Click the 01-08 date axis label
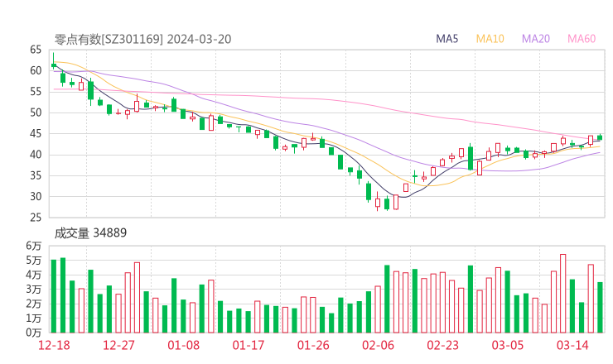This screenshot has width=613, height=364. [x=183, y=345]
